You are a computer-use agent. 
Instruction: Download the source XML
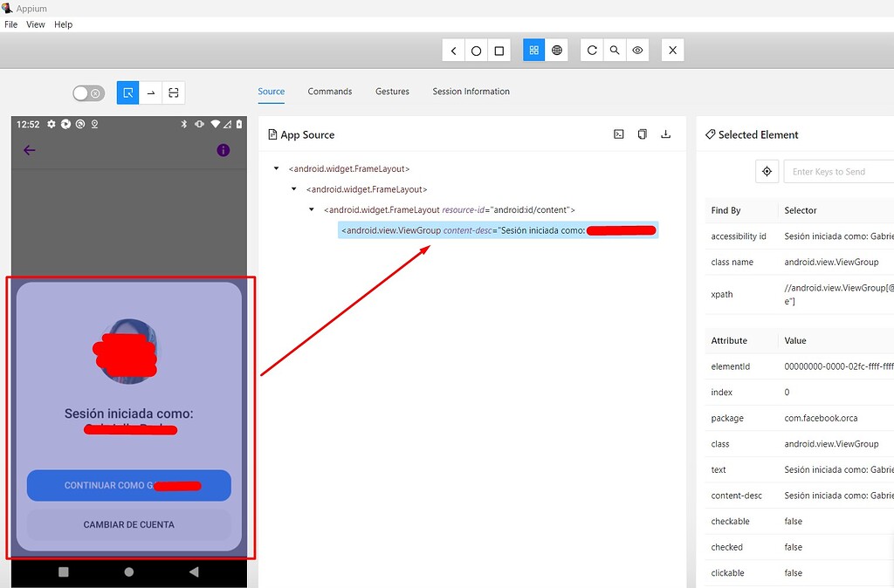(x=666, y=133)
